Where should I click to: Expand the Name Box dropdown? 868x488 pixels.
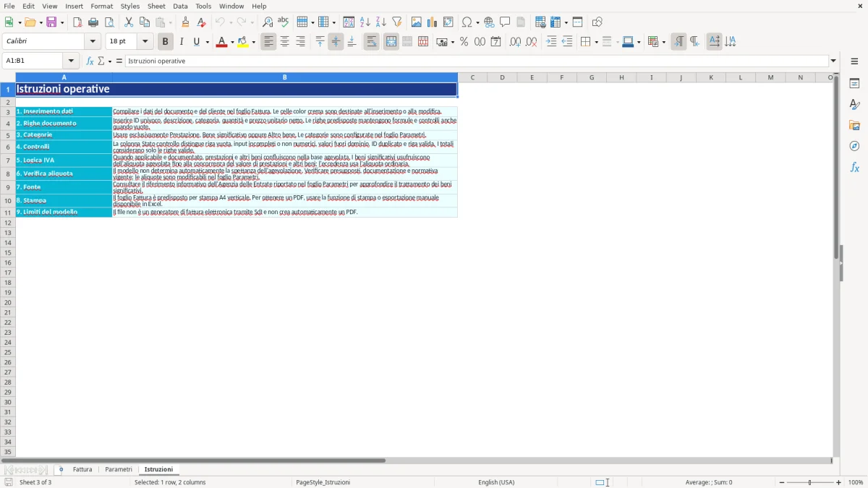[x=71, y=61]
